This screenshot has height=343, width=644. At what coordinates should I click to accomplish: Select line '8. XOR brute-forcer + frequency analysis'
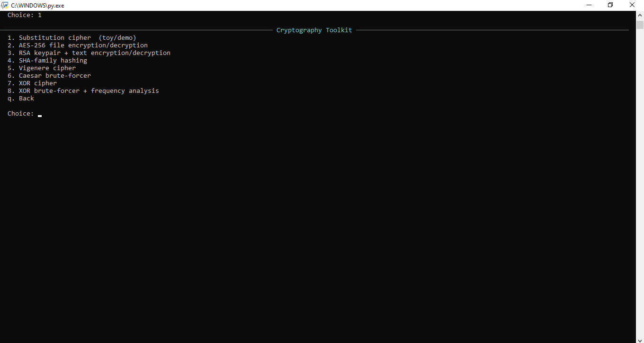83,91
